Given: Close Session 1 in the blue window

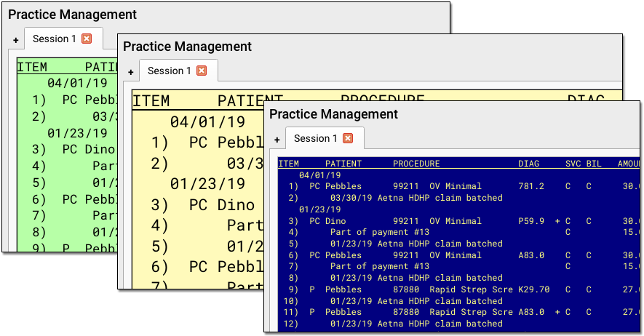Looking at the screenshot, I should pyautogui.click(x=348, y=138).
